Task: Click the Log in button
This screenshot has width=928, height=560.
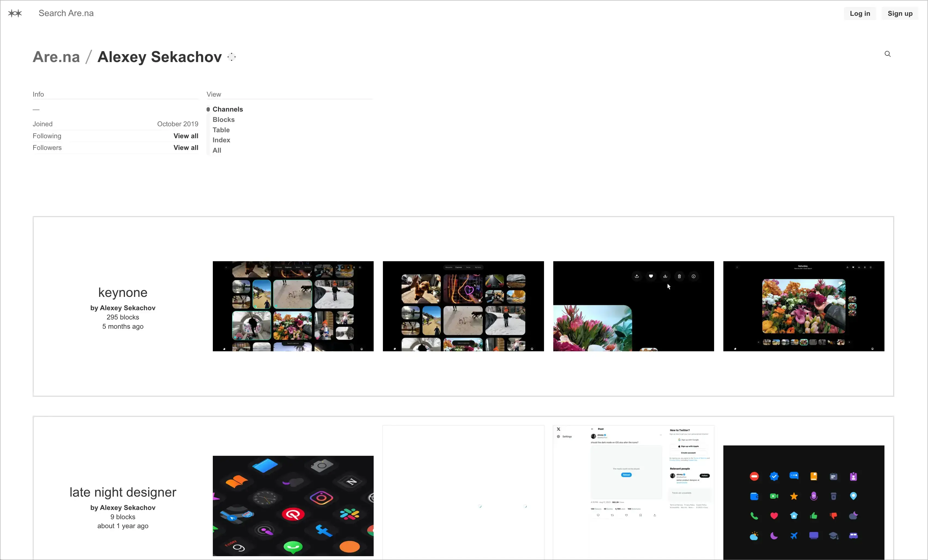Action: [860, 14]
